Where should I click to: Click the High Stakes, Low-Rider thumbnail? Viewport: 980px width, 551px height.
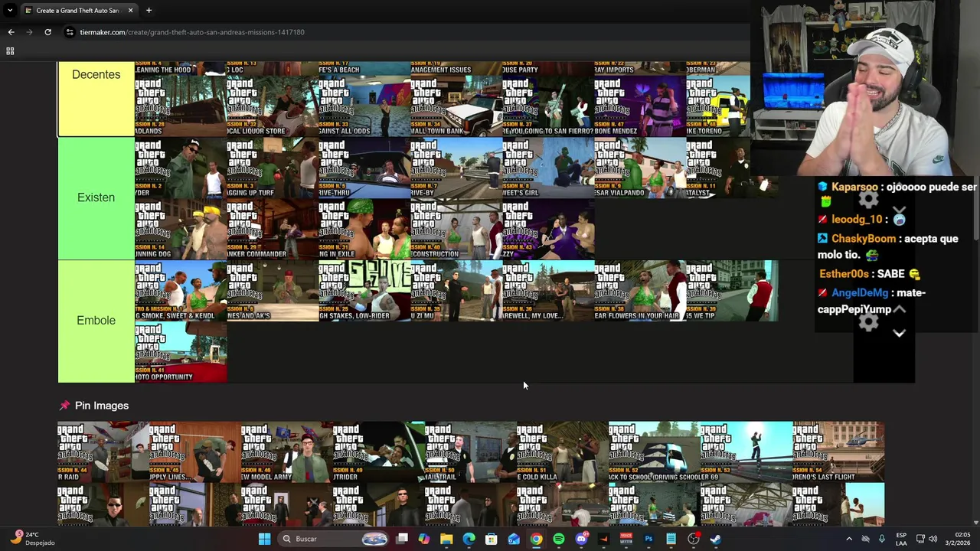coord(364,291)
